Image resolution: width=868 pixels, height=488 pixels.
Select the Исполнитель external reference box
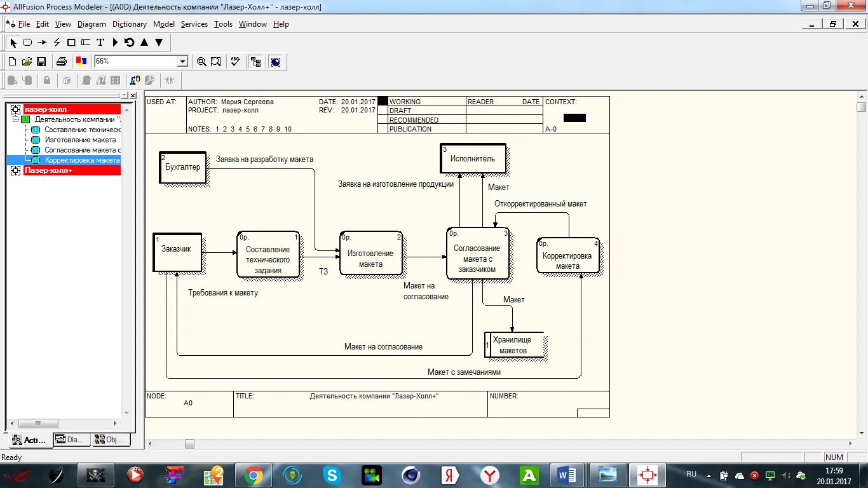(x=473, y=159)
